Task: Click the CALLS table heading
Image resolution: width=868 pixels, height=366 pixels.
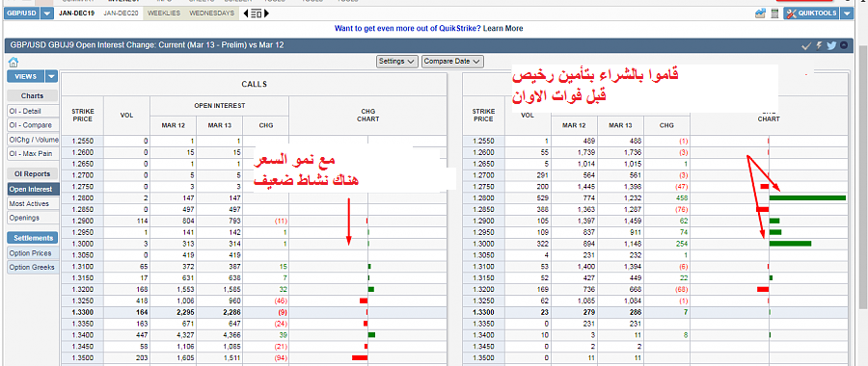Action: pyautogui.click(x=254, y=84)
